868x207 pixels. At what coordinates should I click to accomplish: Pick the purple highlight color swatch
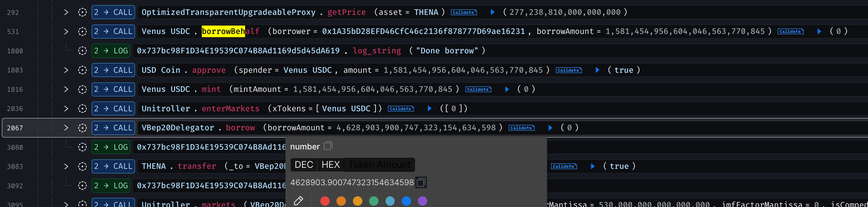pos(423,201)
